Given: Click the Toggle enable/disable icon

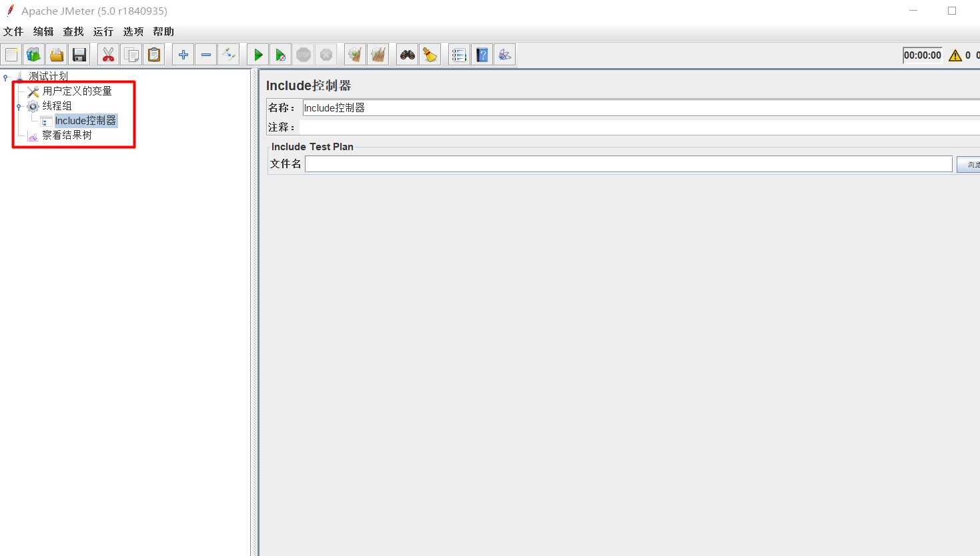Looking at the screenshot, I should (229, 55).
